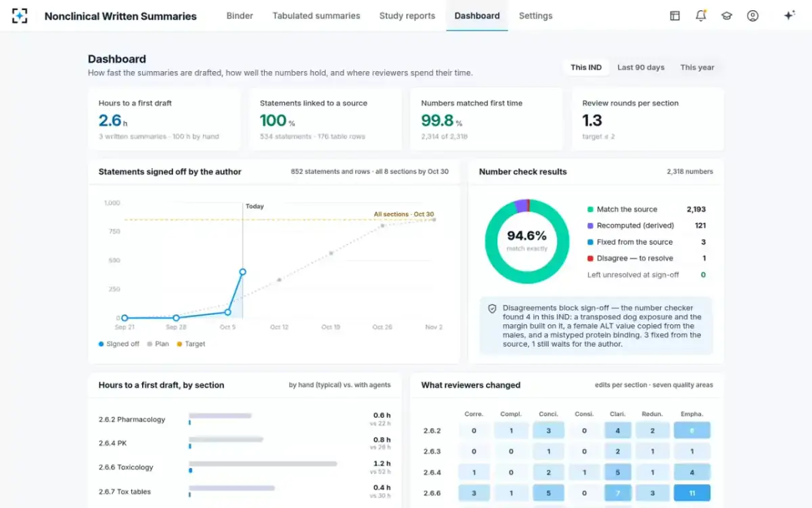Click the latest signed off data point

(242, 272)
